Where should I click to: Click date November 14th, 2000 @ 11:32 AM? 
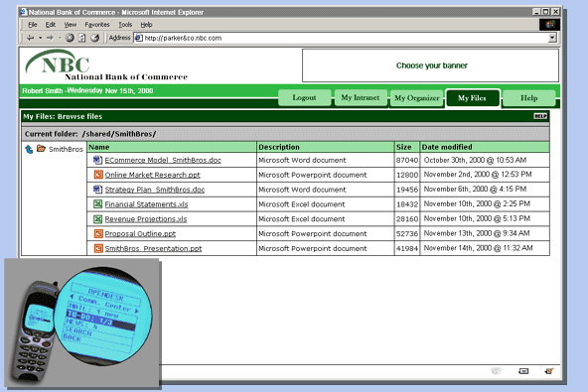click(478, 248)
